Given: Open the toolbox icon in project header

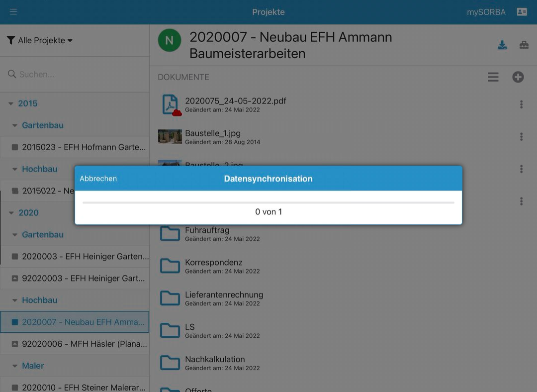Looking at the screenshot, I should [524, 45].
